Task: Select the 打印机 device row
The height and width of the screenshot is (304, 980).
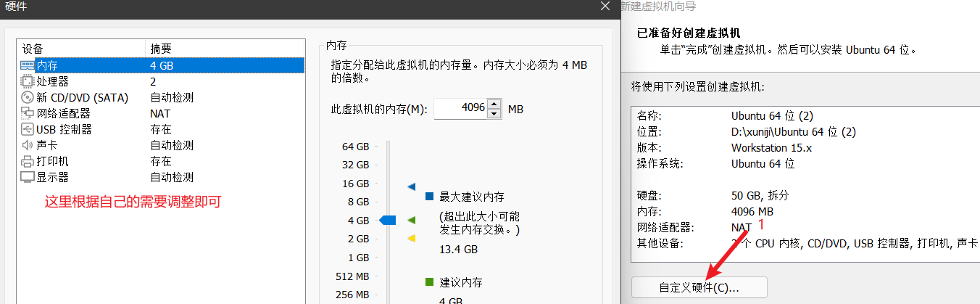Action: point(162,161)
